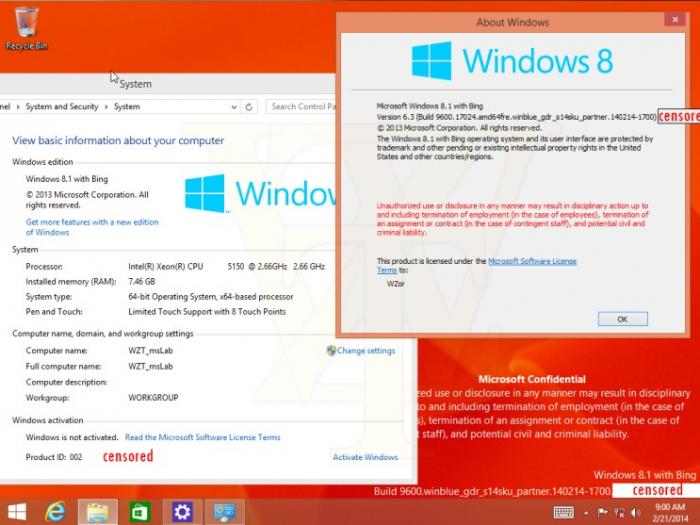Click the Windows Start button
This screenshot has height=525, width=700.
click(x=17, y=512)
